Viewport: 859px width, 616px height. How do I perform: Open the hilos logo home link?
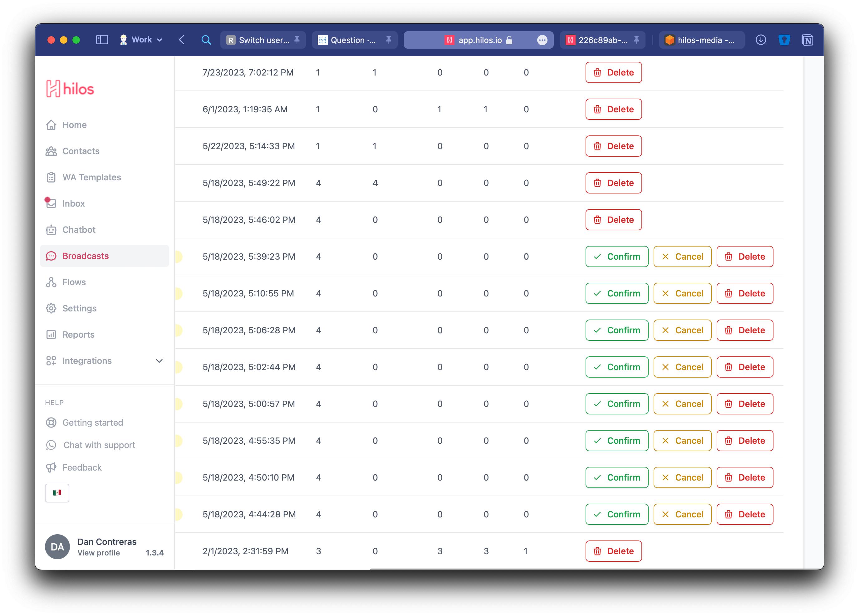pos(70,89)
